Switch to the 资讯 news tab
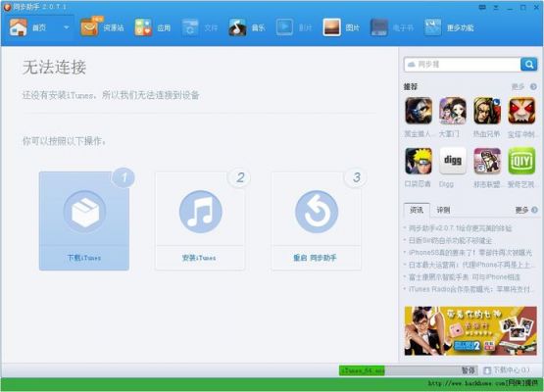Viewport: 544px width, 392px height. 417,210
